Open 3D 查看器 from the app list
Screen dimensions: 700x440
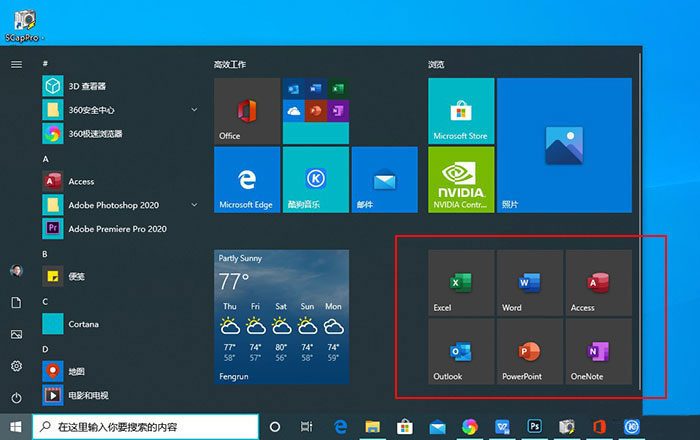tap(88, 86)
